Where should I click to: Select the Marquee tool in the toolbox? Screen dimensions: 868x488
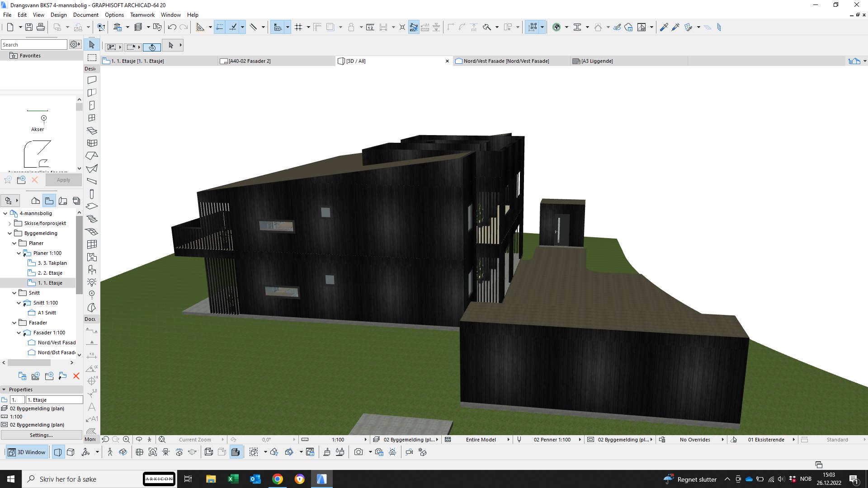(x=92, y=58)
